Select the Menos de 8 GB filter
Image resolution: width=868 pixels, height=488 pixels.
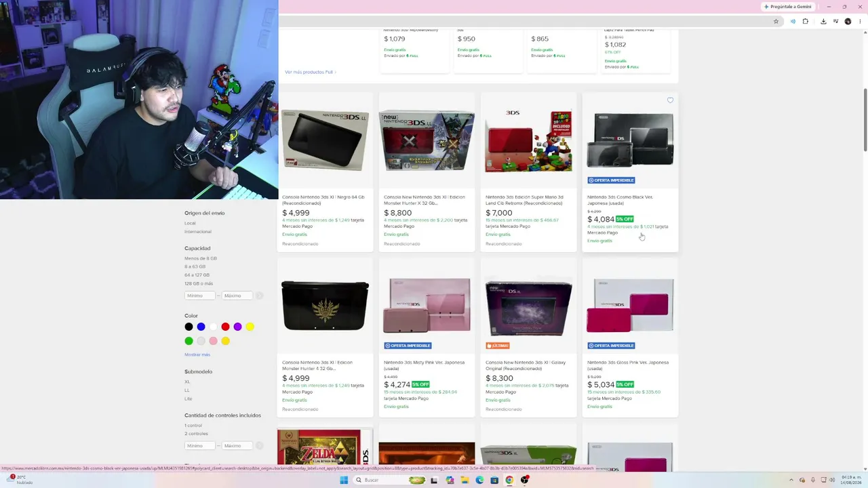(201, 258)
